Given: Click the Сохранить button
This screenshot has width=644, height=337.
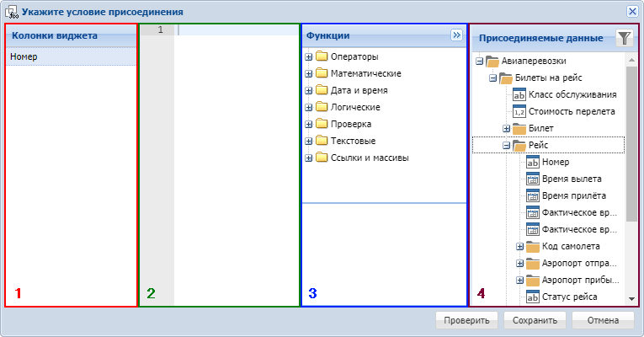Looking at the screenshot, I should [535, 320].
